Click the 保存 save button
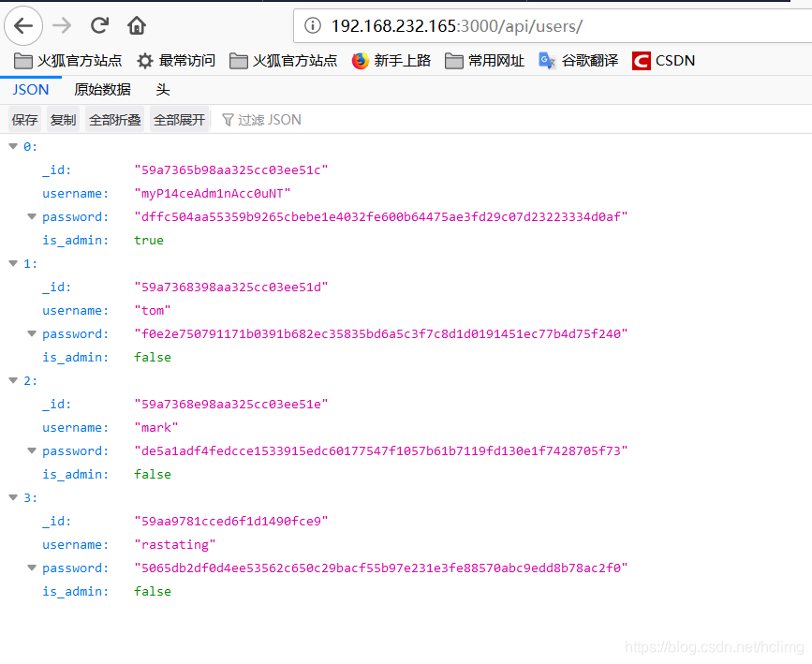This screenshot has width=812, height=664. pos(25,120)
